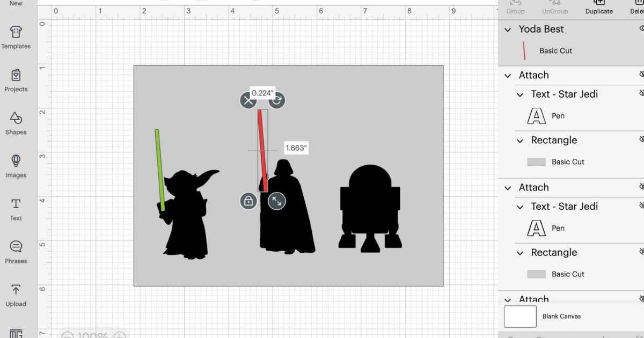Select the upper Text - Star Jedi layer name
644x338 pixels.
point(564,94)
